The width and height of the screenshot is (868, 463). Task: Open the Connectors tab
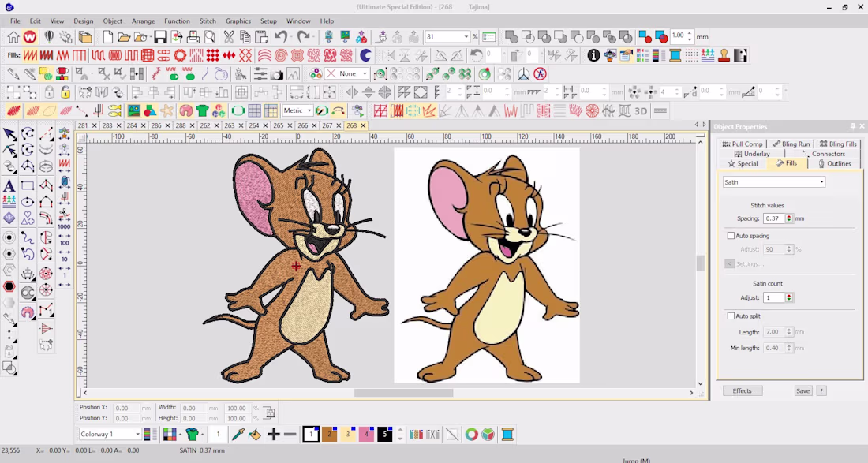[824, 154]
